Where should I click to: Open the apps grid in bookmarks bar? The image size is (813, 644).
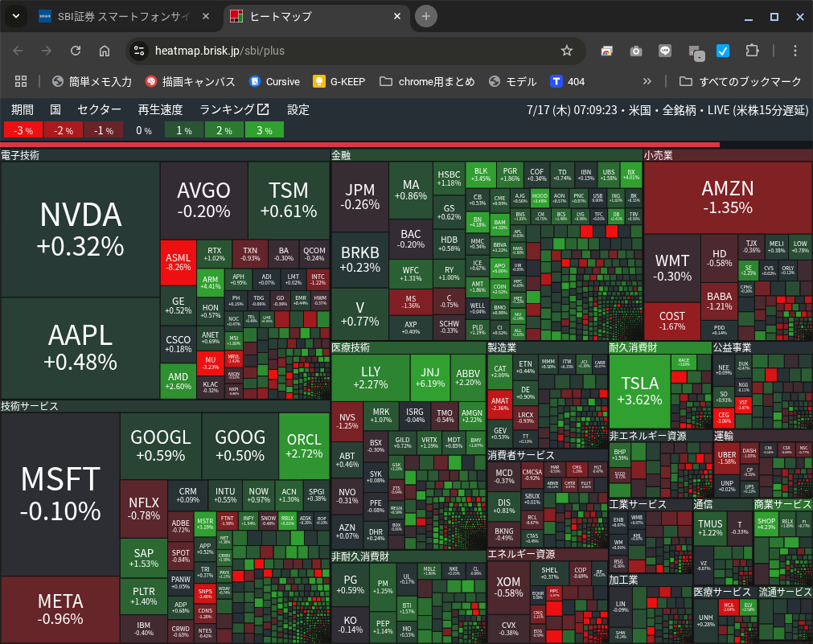tap(21, 81)
